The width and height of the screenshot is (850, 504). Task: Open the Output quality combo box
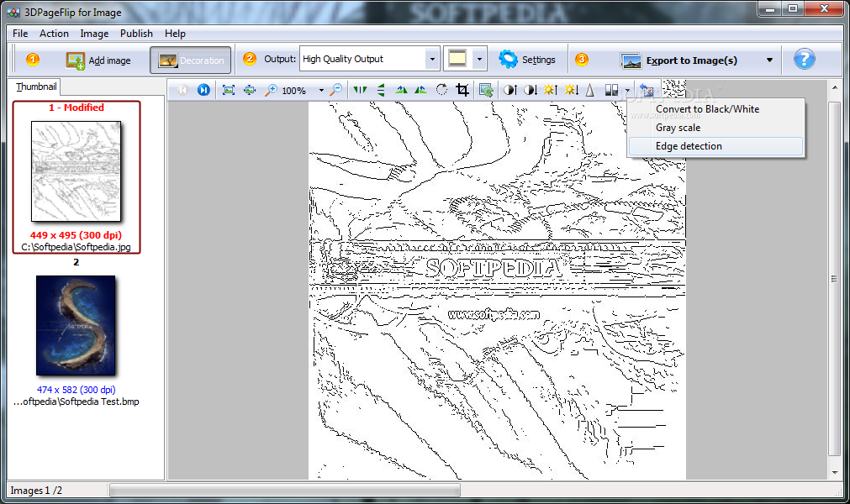click(369, 59)
